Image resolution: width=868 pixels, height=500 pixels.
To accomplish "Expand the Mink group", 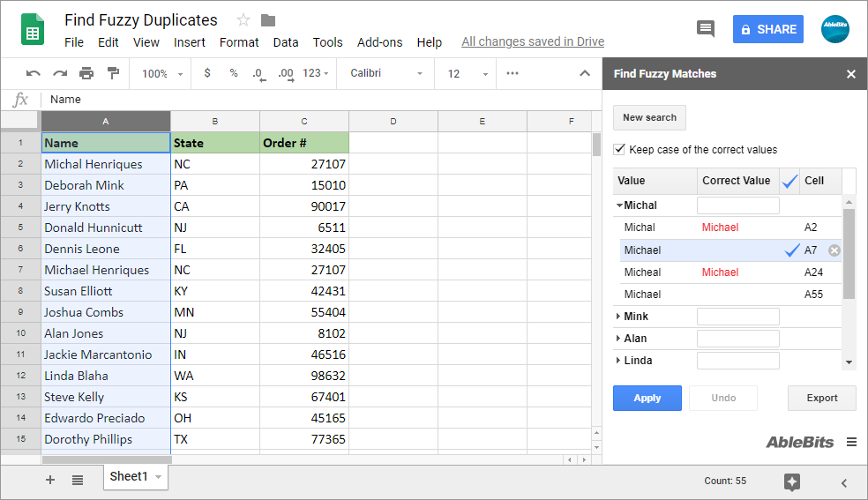I will pyautogui.click(x=617, y=317).
